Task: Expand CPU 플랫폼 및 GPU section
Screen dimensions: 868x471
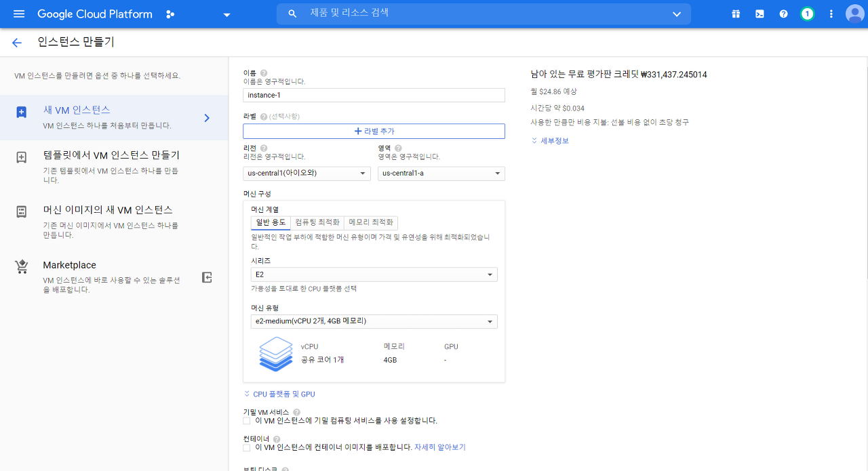Action: point(279,394)
